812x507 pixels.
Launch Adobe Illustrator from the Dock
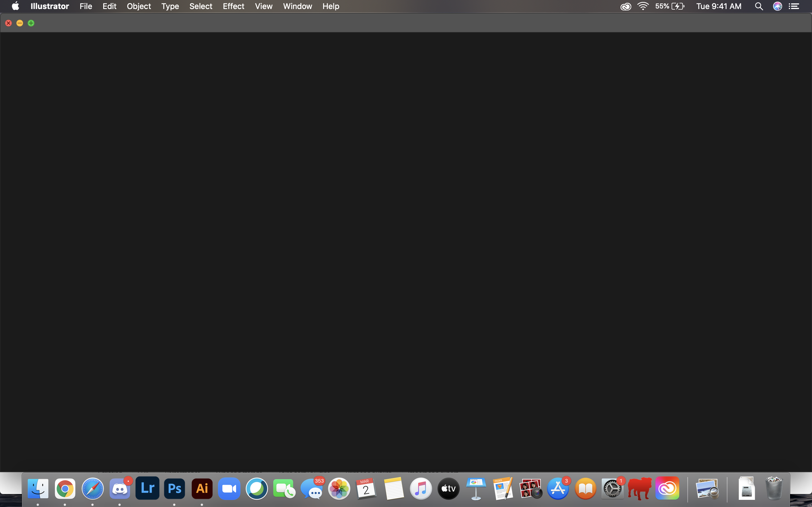click(x=202, y=488)
